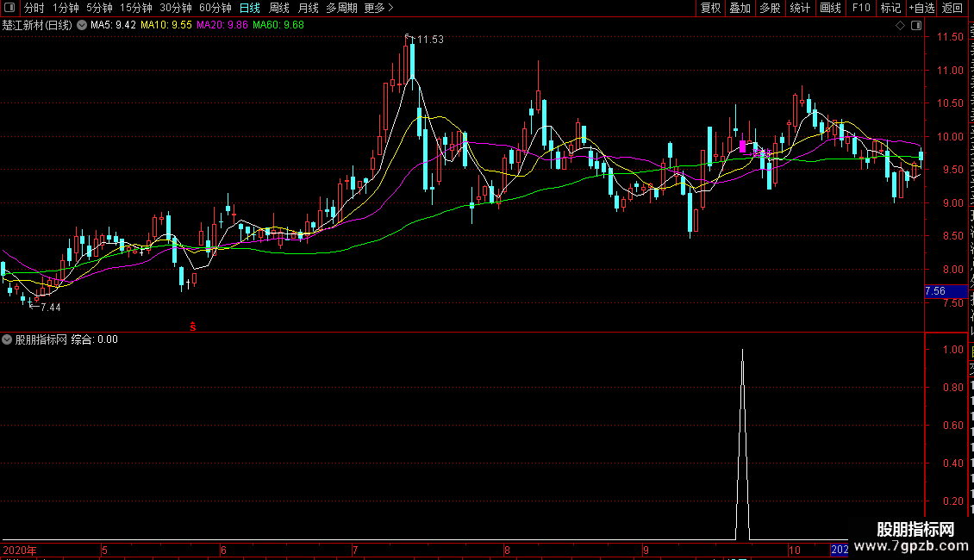The height and width of the screenshot is (560, 974).
Task: Switch to 月线 monthly chart
Action: (308, 8)
